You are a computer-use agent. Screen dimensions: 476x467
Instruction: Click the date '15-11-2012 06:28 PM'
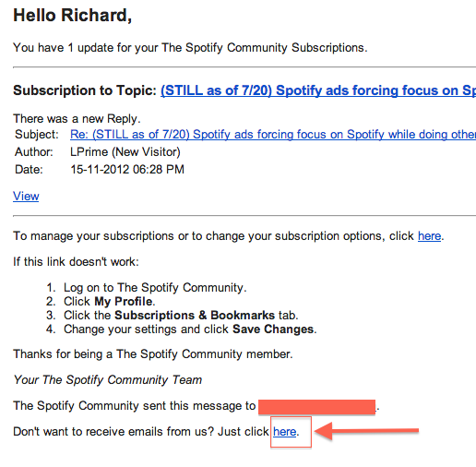[x=127, y=170]
